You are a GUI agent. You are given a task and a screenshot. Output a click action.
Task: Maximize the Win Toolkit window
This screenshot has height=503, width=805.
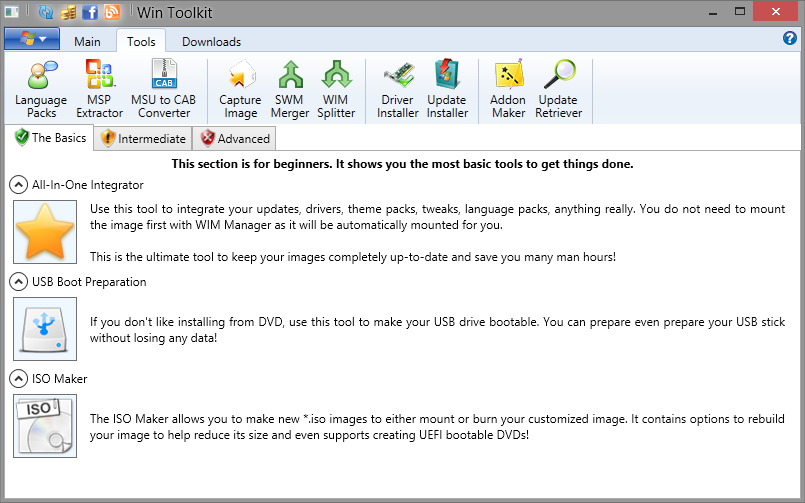740,12
